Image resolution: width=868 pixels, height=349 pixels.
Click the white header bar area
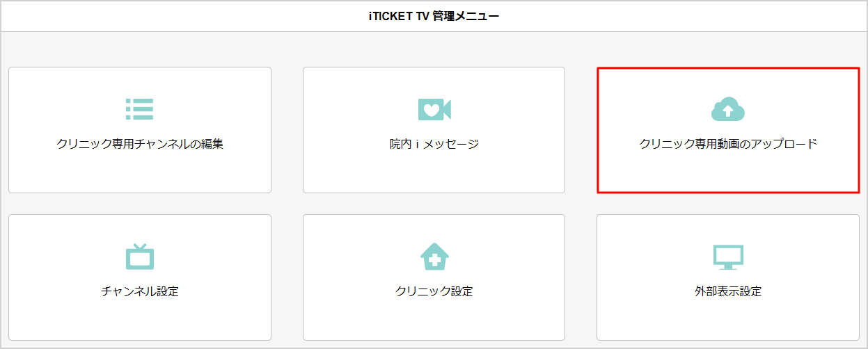pyautogui.click(x=434, y=17)
